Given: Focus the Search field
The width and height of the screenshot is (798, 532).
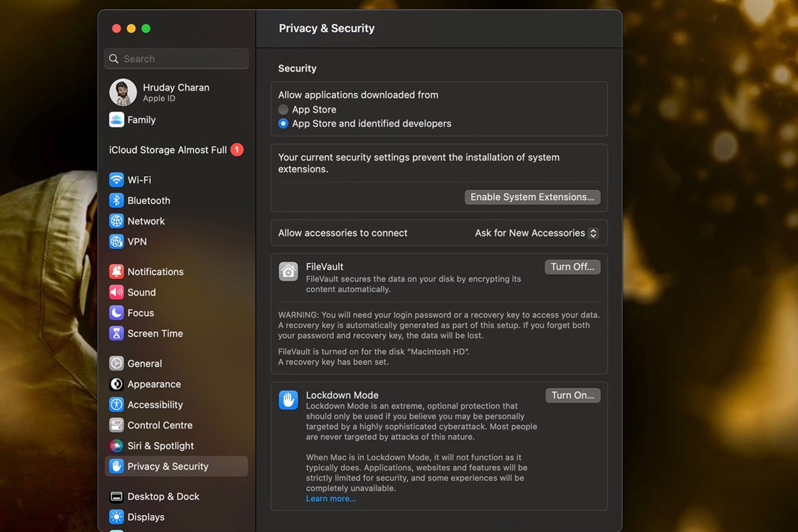Looking at the screenshot, I should [176, 59].
